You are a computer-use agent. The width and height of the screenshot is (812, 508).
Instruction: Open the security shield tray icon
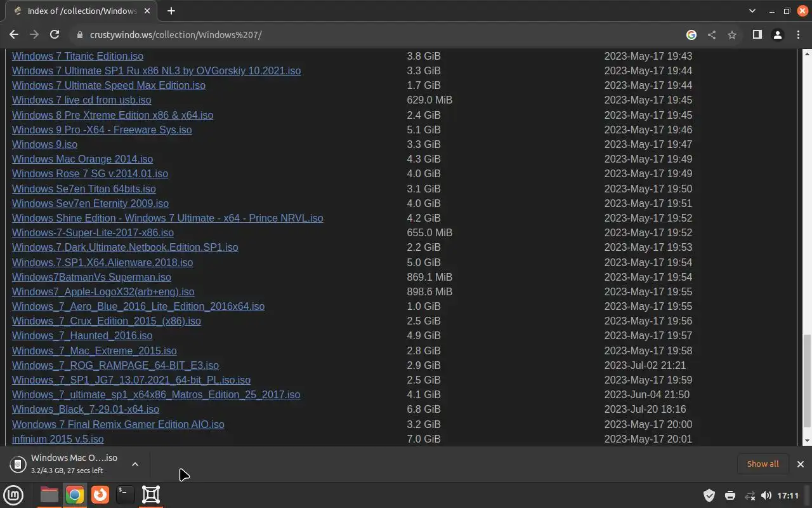pyautogui.click(x=709, y=495)
